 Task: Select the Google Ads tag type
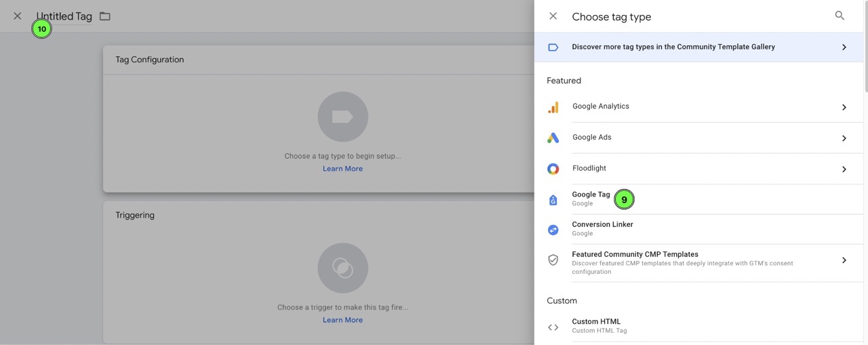click(698, 138)
